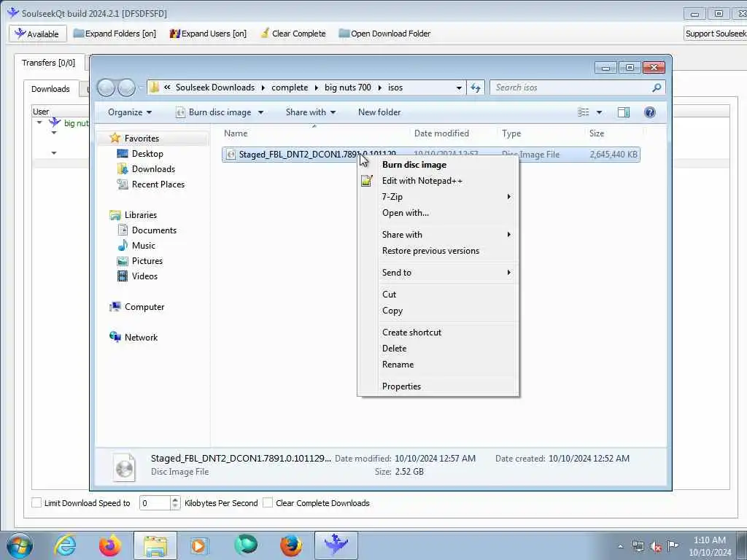Click the search magnifier icon
The width and height of the screenshot is (747, 560).
657,87
